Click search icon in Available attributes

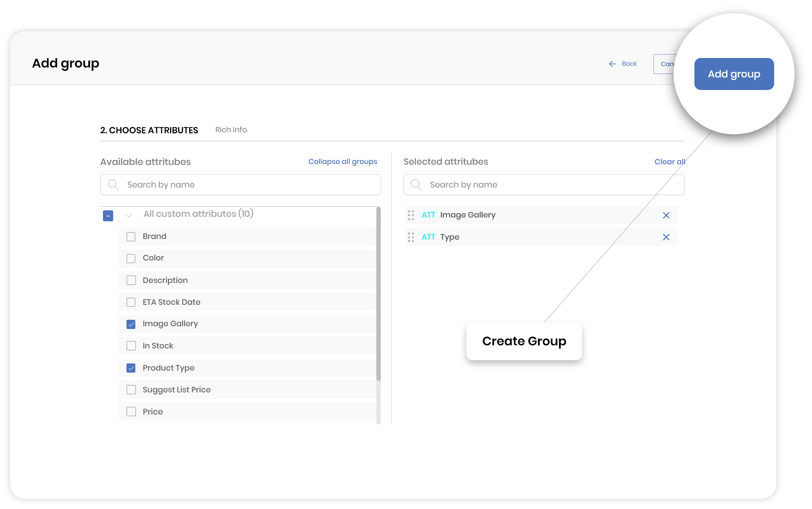point(113,185)
